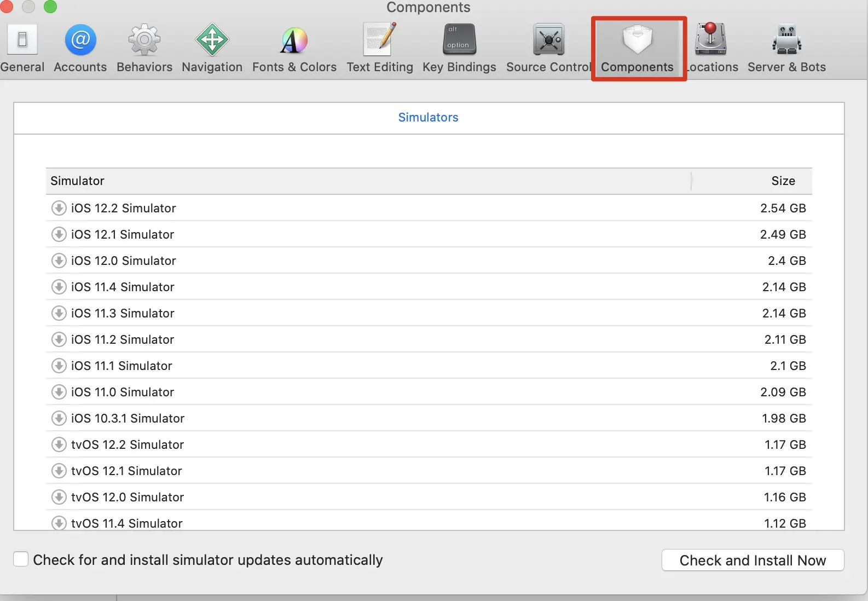Download the iOS 11.3 Simulator
The image size is (868, 601).
[x=59, y=313]
